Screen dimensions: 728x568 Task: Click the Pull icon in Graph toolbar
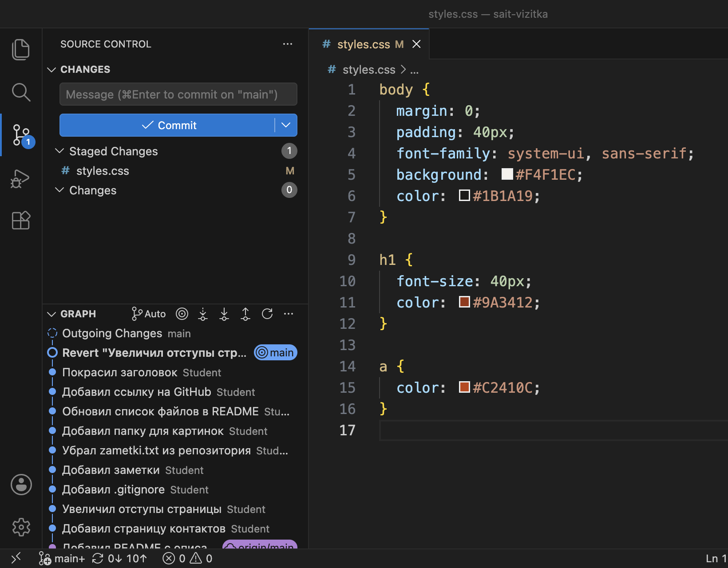pos(224,314)
